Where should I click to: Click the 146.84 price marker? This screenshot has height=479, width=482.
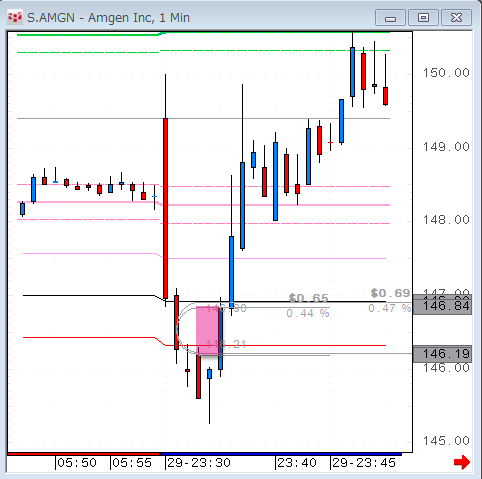point(442,306)
